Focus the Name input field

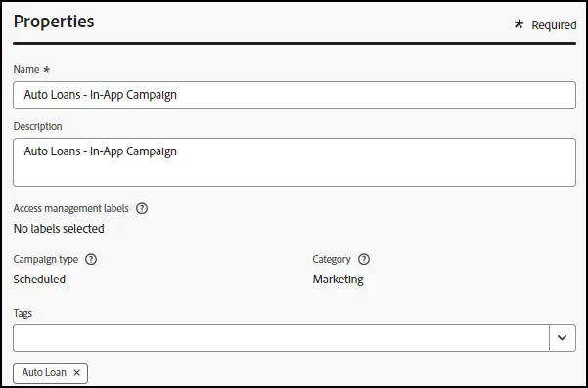coord(294,95)
